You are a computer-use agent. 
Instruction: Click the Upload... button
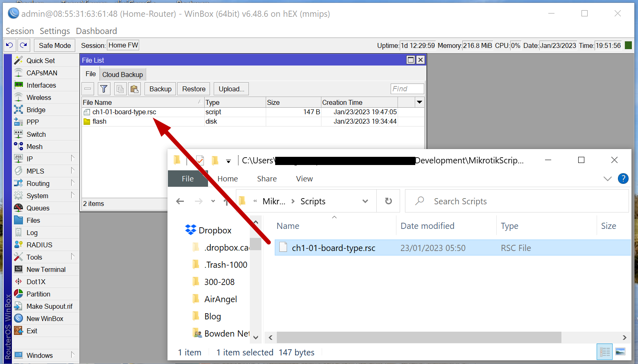pos(231,89)
